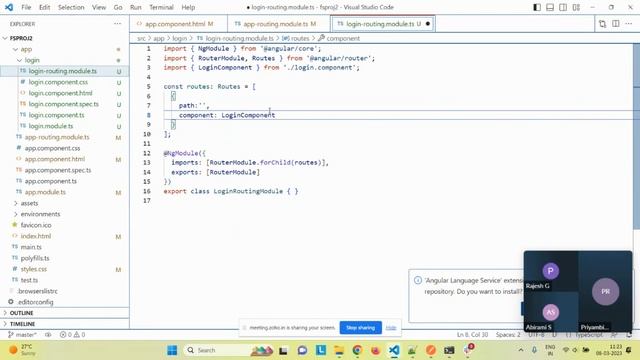Open Chrome from the taskbar
Viewport: 640px width, 360px height.
357,350
